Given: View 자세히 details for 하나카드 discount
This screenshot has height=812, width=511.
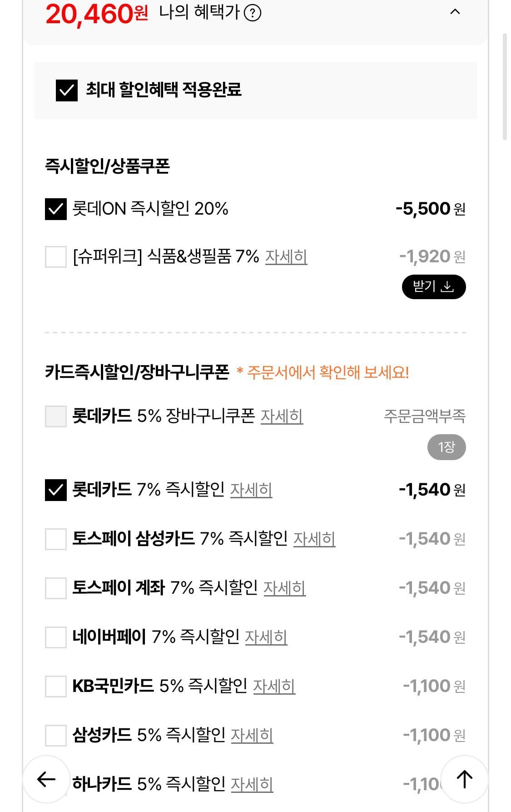Looking at the screenshot, I should [252, 785].
